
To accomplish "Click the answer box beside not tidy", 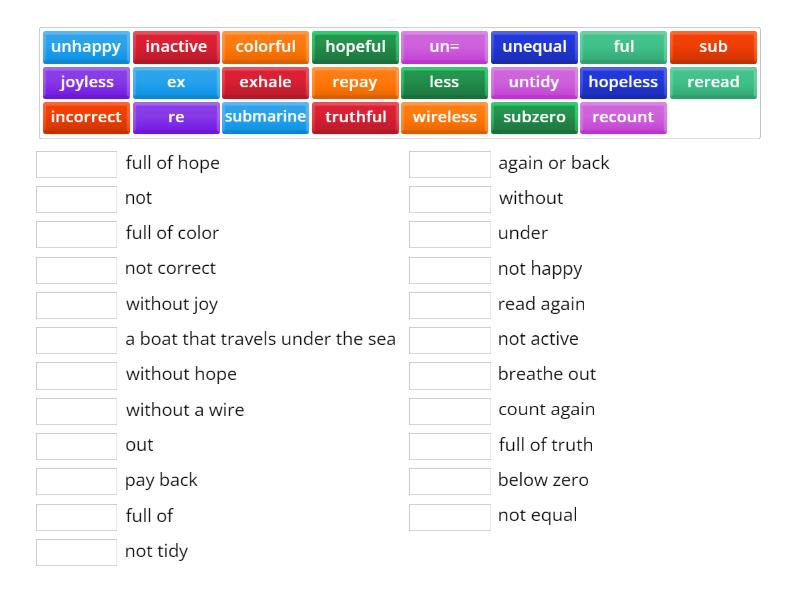I will [76, 551].
